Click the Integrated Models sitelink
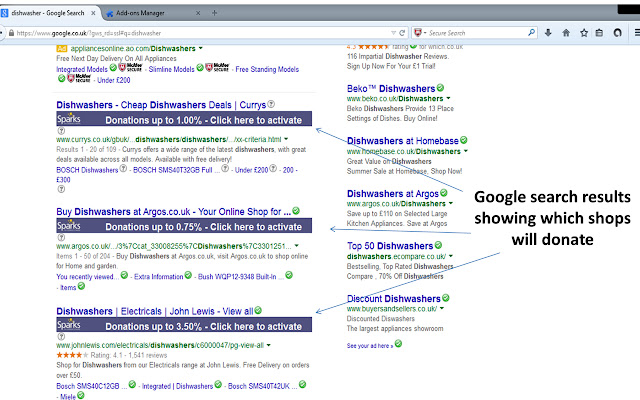 click(x=82, y=69)
